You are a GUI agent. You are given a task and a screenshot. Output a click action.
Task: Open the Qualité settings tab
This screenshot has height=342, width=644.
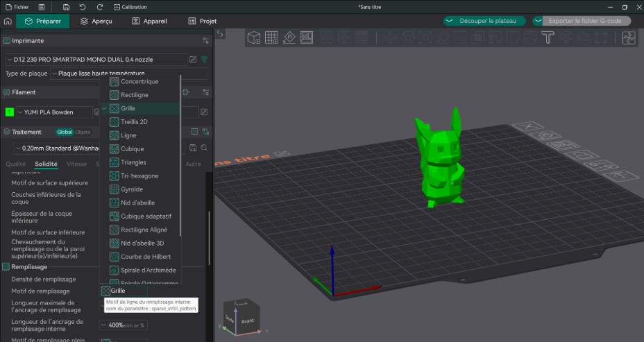coord(15,164)
